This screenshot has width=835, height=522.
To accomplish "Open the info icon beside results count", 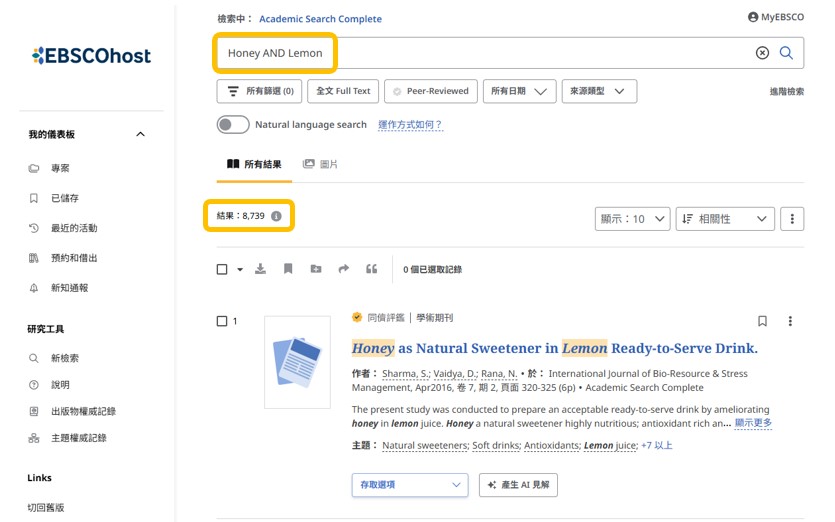I will pos(276,216).
